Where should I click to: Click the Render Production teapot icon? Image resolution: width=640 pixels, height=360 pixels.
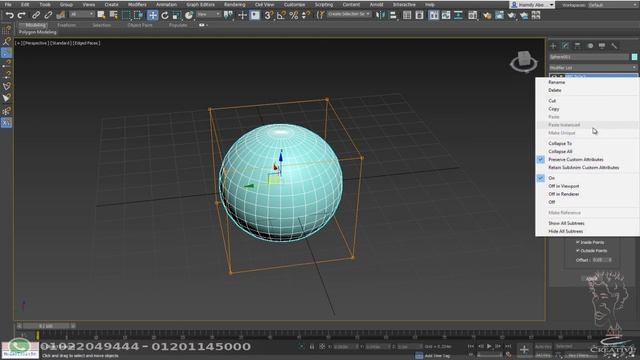coord(511,16)
